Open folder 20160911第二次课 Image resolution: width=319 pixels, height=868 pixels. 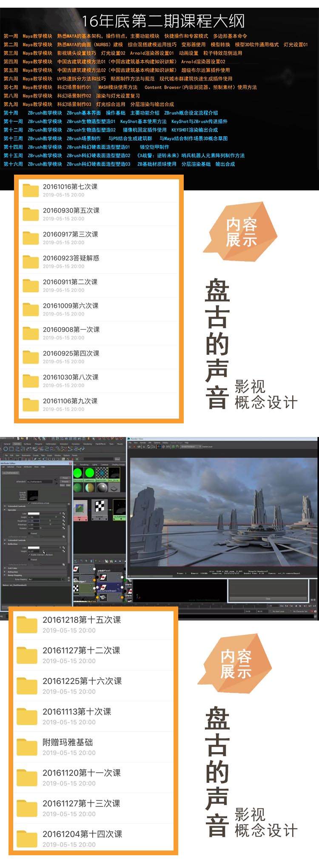click(x=99, y=286)
